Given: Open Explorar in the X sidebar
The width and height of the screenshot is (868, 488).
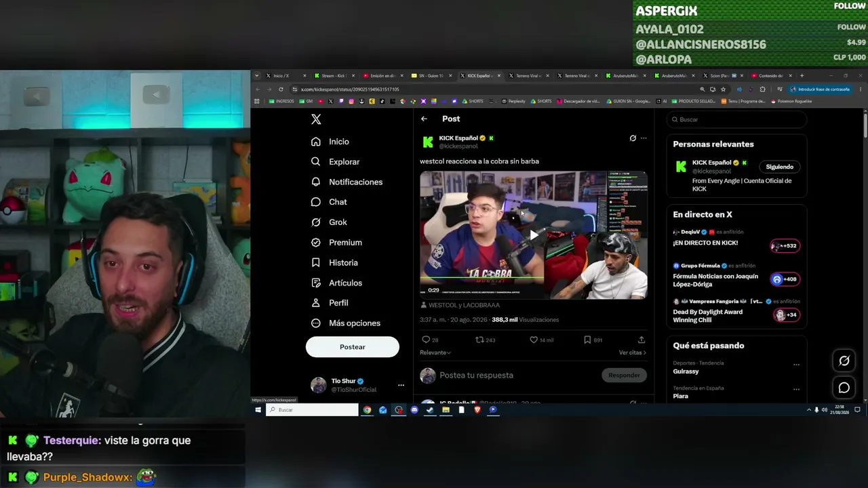Looking at the screenshot, I should (336, 162).
